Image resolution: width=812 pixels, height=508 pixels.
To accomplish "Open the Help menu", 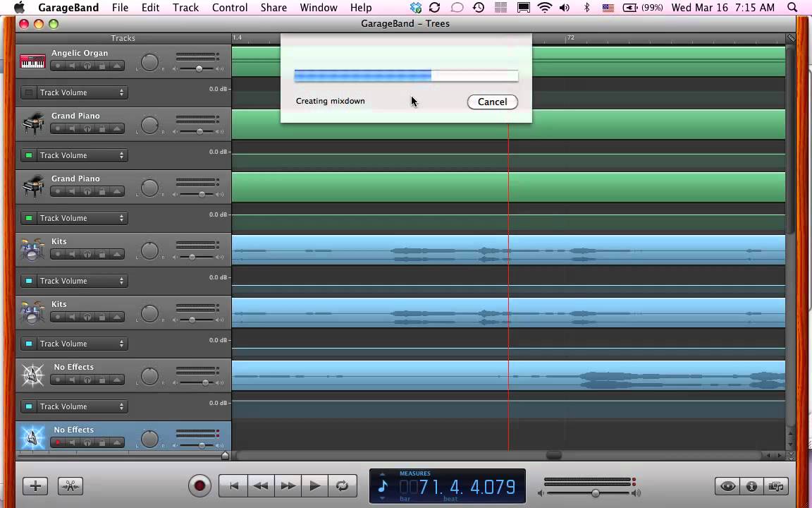I will click(360, 7).
